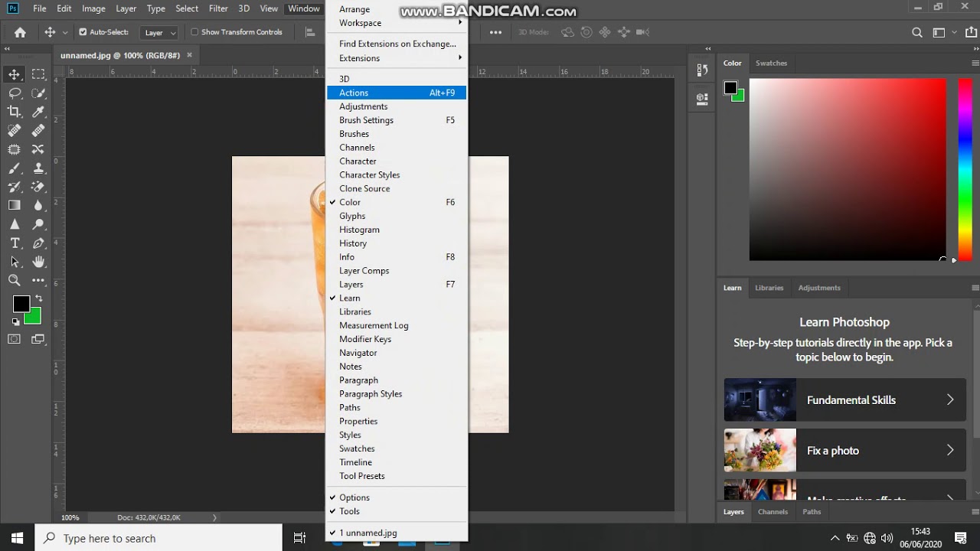Image resolution: width=980 pixels, height=551 pixels.
Task: Click the black foreground color swatch in toolbar
Action: click(x=21, y=304)
